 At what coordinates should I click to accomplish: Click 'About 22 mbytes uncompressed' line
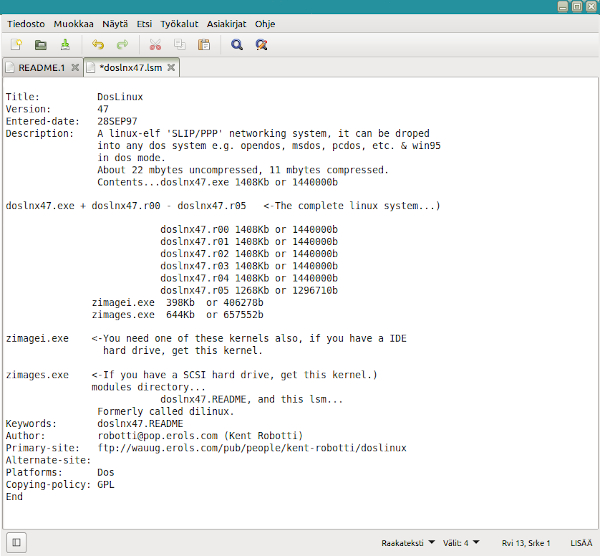(x=243, y=170)
